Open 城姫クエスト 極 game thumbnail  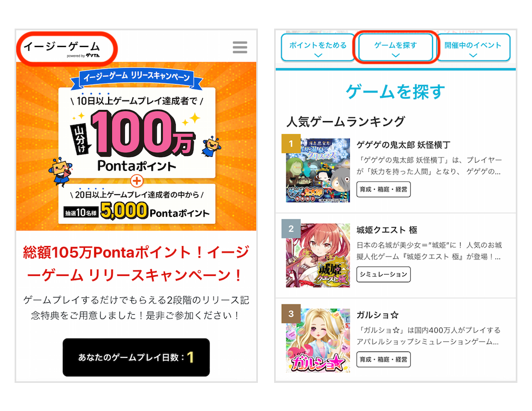(317, 255)
